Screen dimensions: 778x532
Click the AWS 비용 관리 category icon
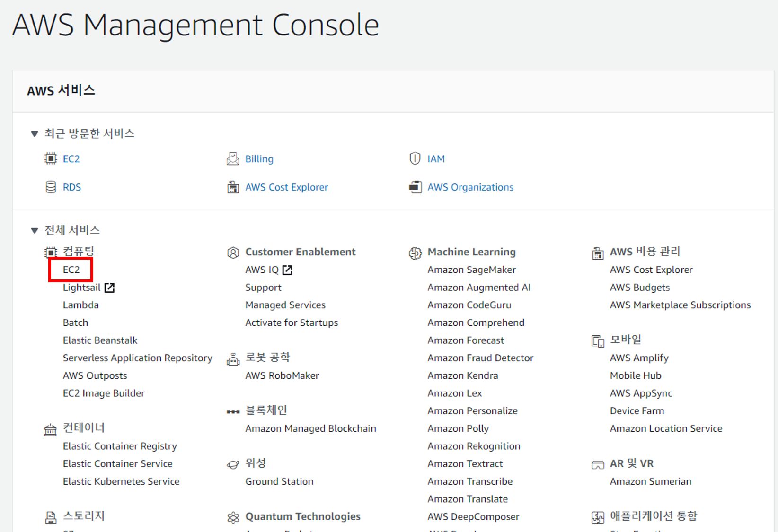tap(598, 253)
